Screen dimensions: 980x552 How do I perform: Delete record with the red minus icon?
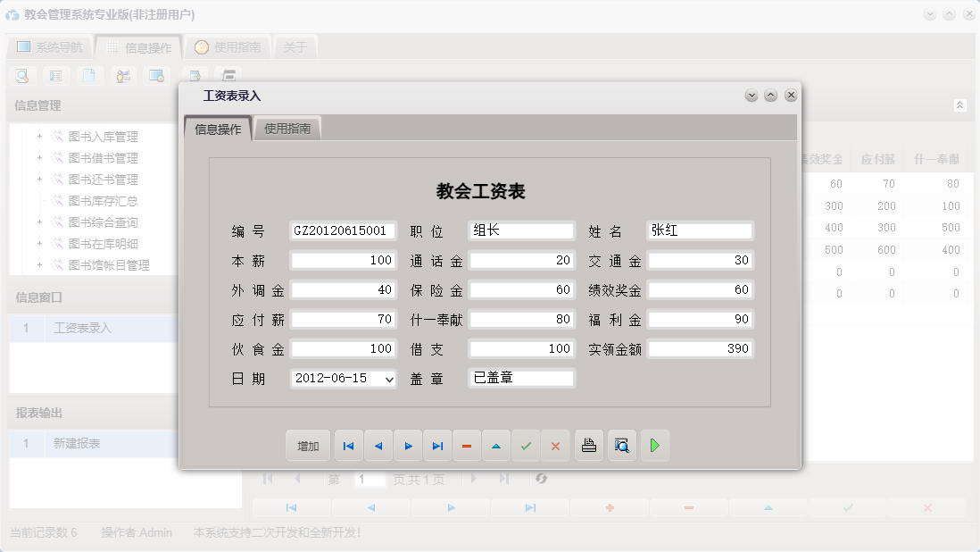(x=467, y=445)
